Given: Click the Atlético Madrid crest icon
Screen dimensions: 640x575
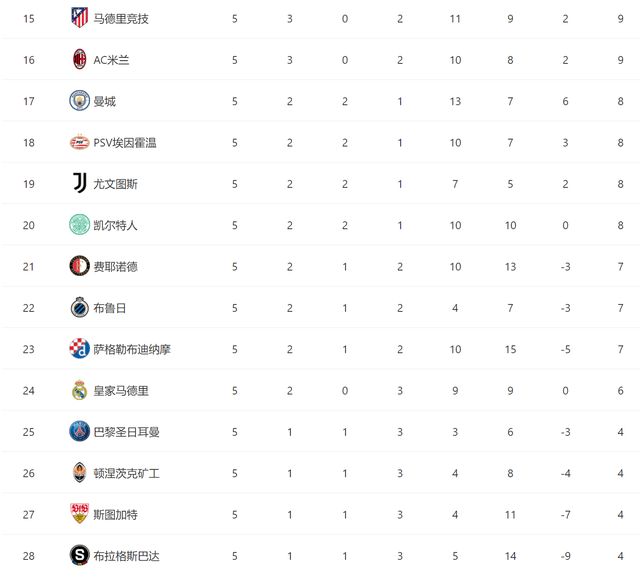Looking at the screenshot, I should pyautogui.click(x=79, y=18).
